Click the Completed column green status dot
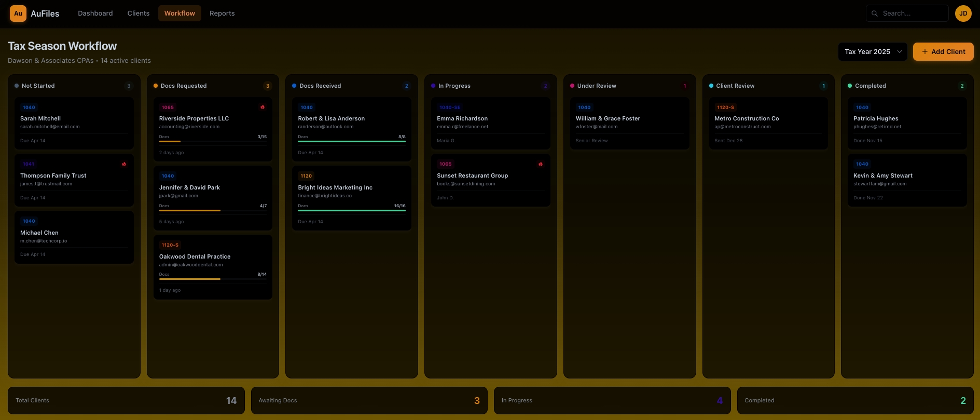 coord(850,86)
